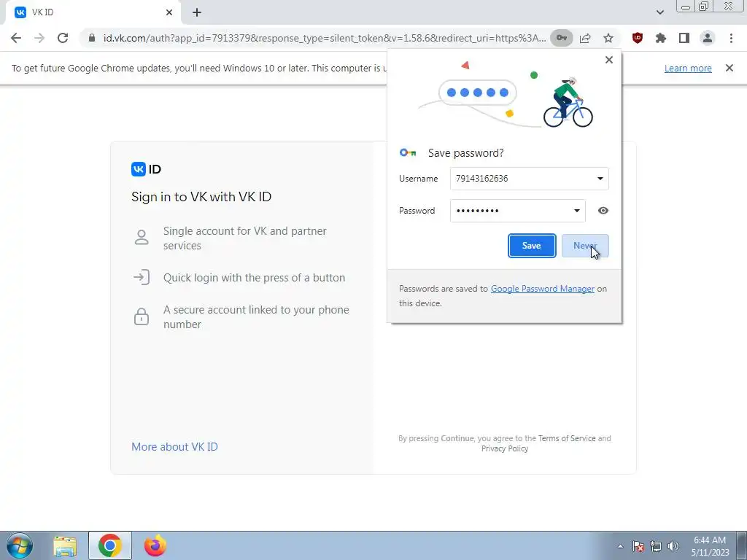Select the VK ID browser tab
The width and height of the screenshot is (747, 560).
93,12
